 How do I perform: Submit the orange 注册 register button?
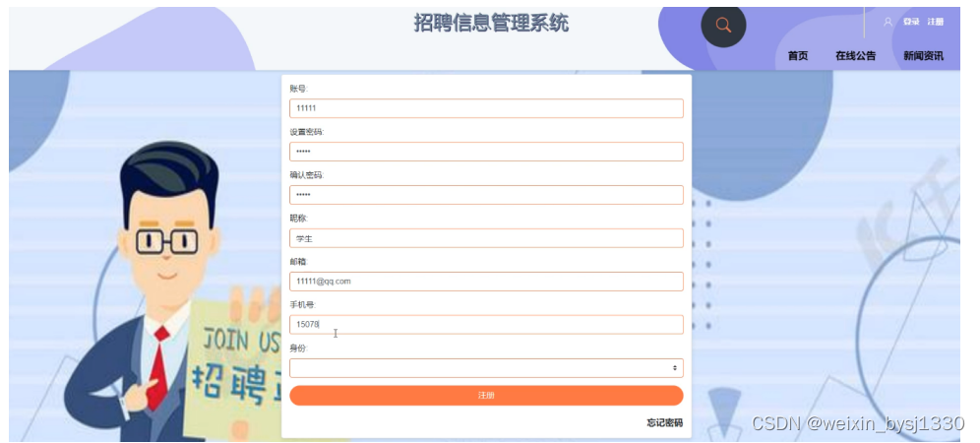(486, 396)
